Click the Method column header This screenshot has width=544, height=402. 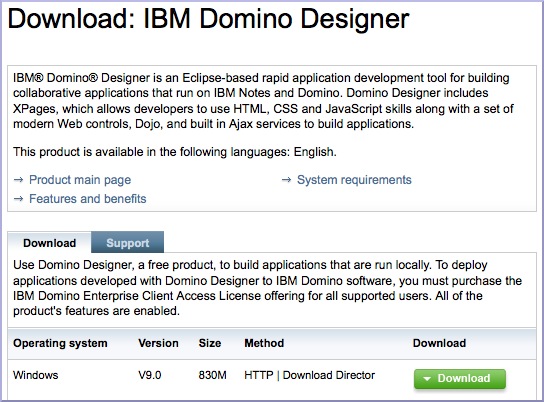pos(264,343)
